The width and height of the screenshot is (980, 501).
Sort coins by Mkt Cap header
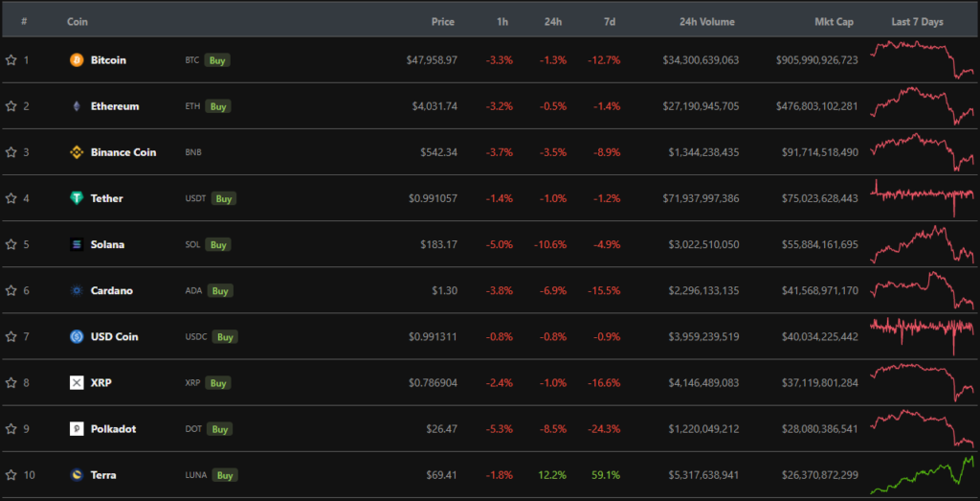[834, 21]
